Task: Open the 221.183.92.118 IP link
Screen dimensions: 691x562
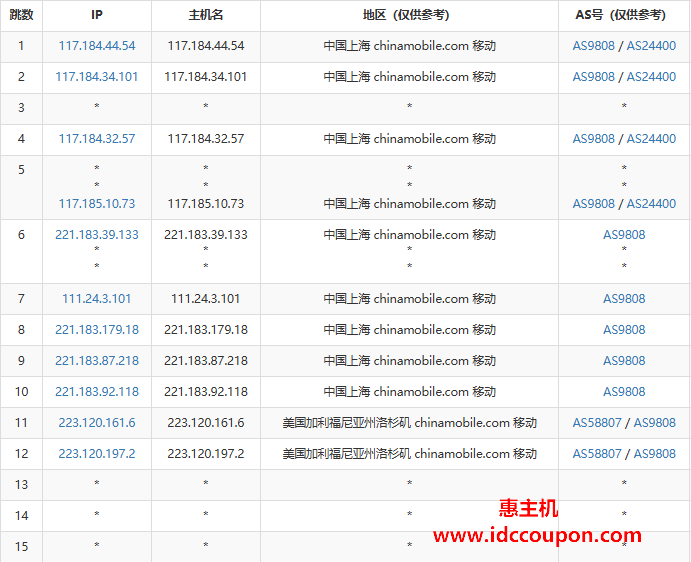Action: (97, 391)
